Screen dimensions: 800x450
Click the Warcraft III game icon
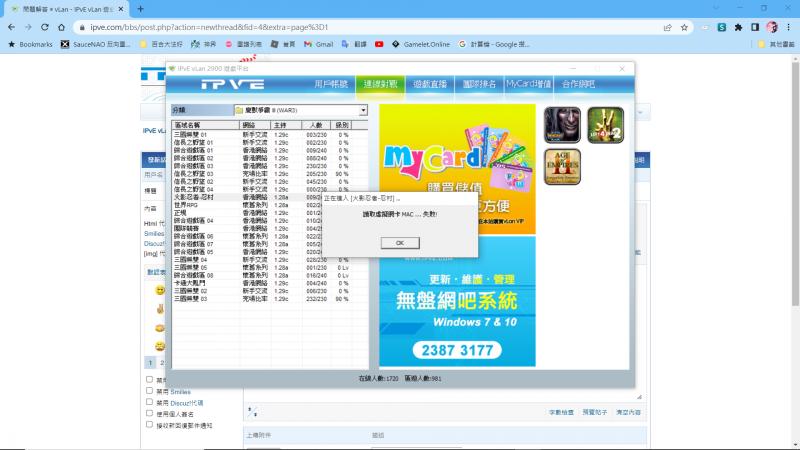point(562,125)
